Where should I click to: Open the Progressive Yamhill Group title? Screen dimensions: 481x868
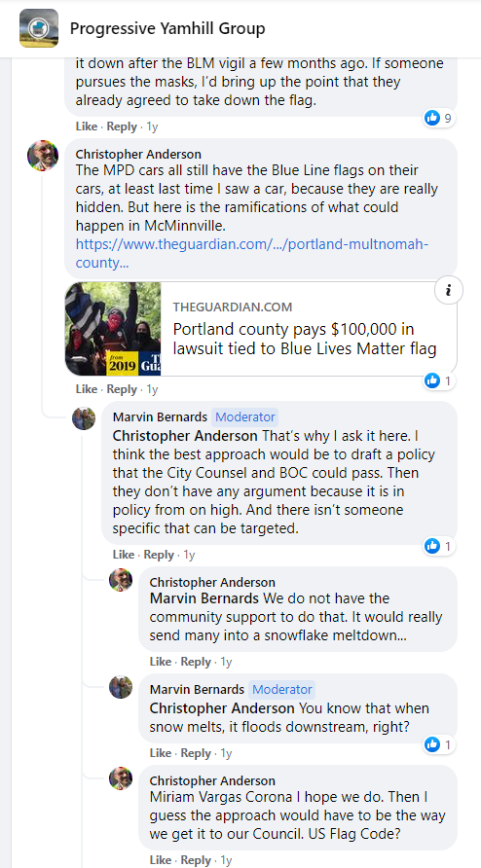point(167,28)
